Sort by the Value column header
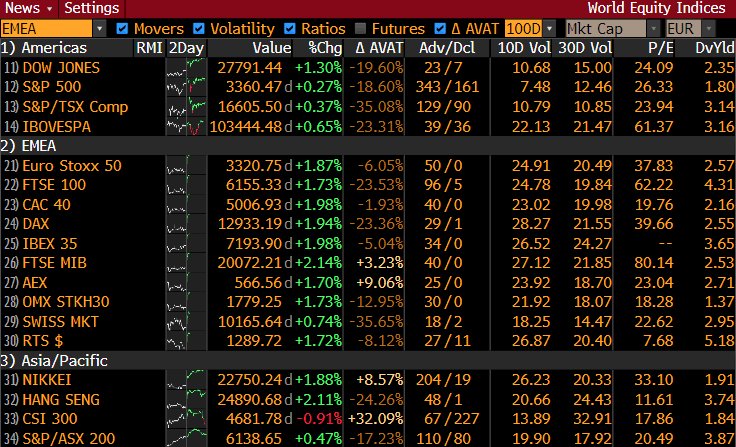The height and width of the screenshot is (447, 736). click(x=271, y=48)
